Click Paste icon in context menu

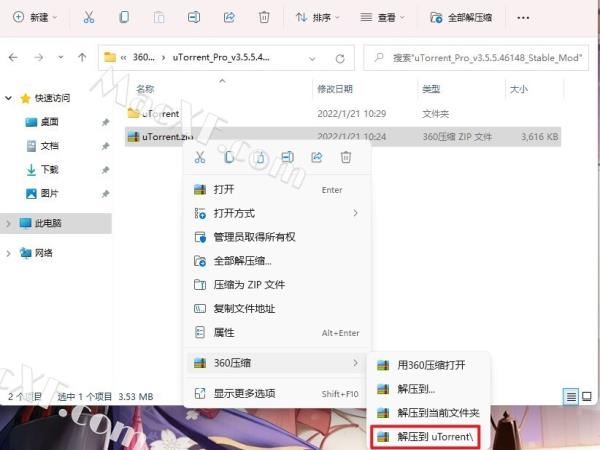[260, 157]
